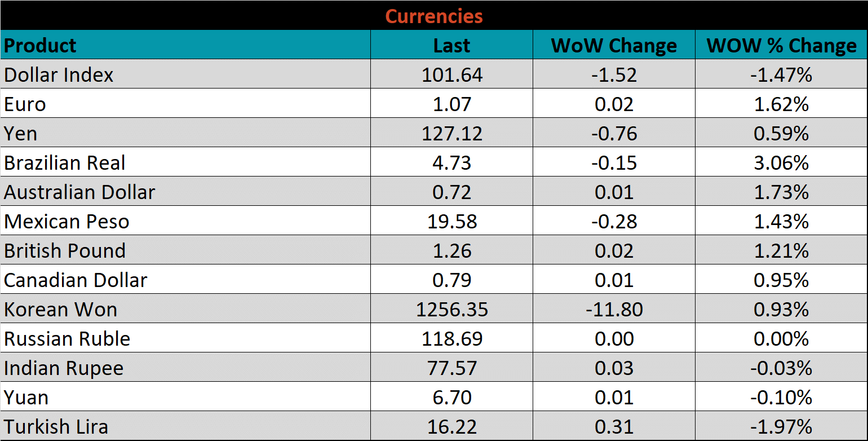Viewport: 868px width, 441px height.
Task: Click the Mexican Peso last value 19.58
Action: tap(451, 222)
